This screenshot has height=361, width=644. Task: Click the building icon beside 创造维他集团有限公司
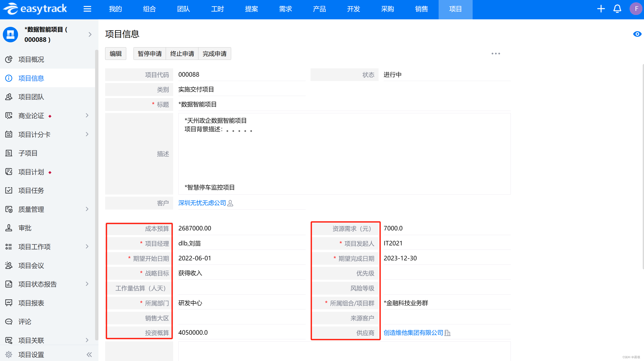point(447,333)
